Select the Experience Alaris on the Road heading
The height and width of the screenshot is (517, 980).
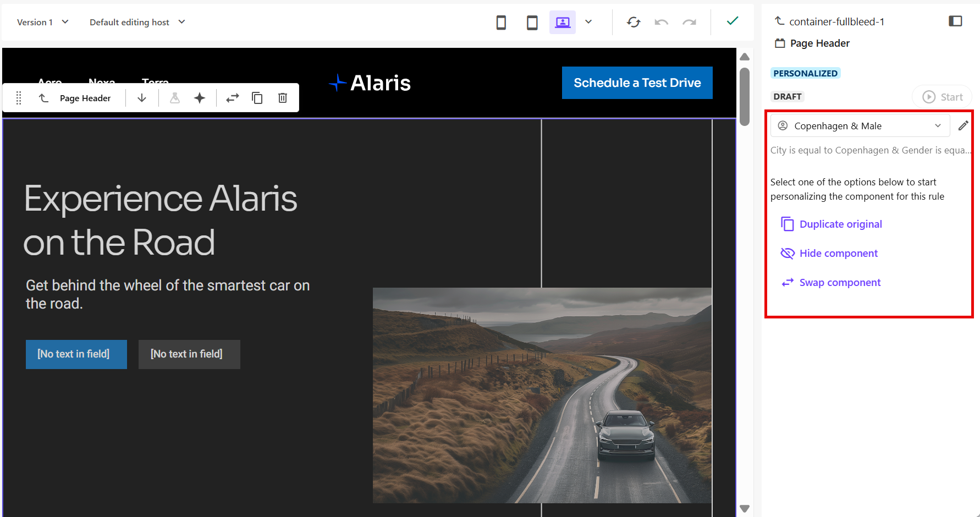pyautogui.click(x=161, y=220)
